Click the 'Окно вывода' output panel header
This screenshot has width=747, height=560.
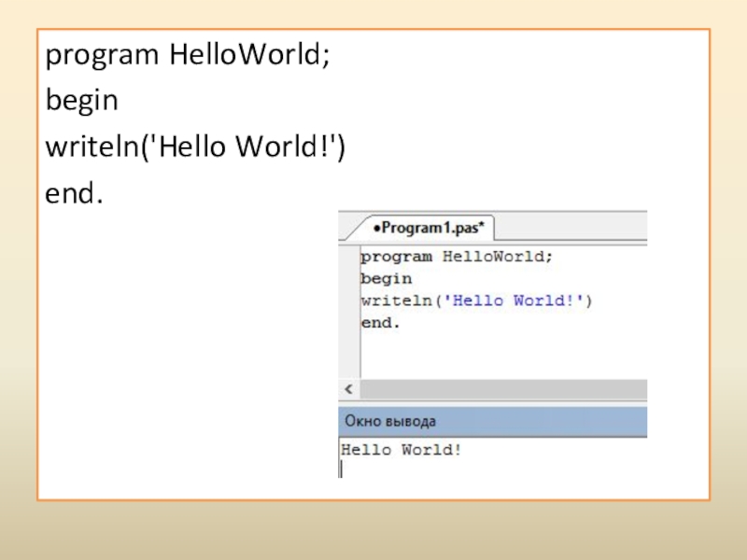pyautogui.click(x=493, y=422)
